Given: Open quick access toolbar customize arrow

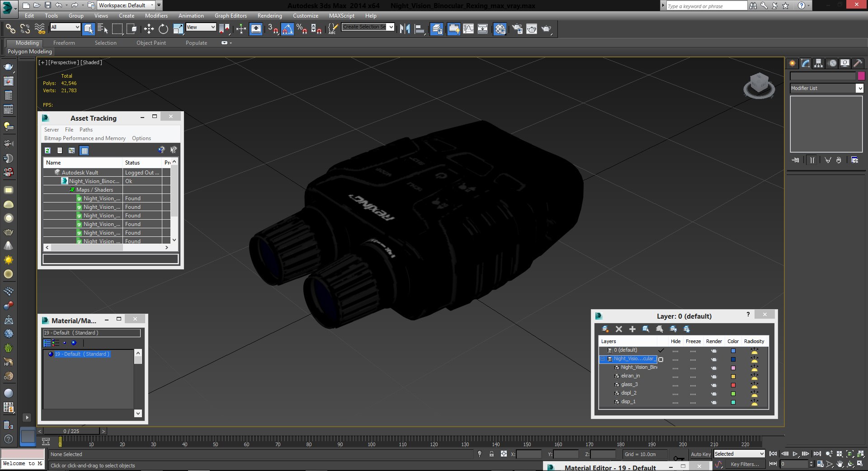Looking at the screenshot, I should pos(159,5).
